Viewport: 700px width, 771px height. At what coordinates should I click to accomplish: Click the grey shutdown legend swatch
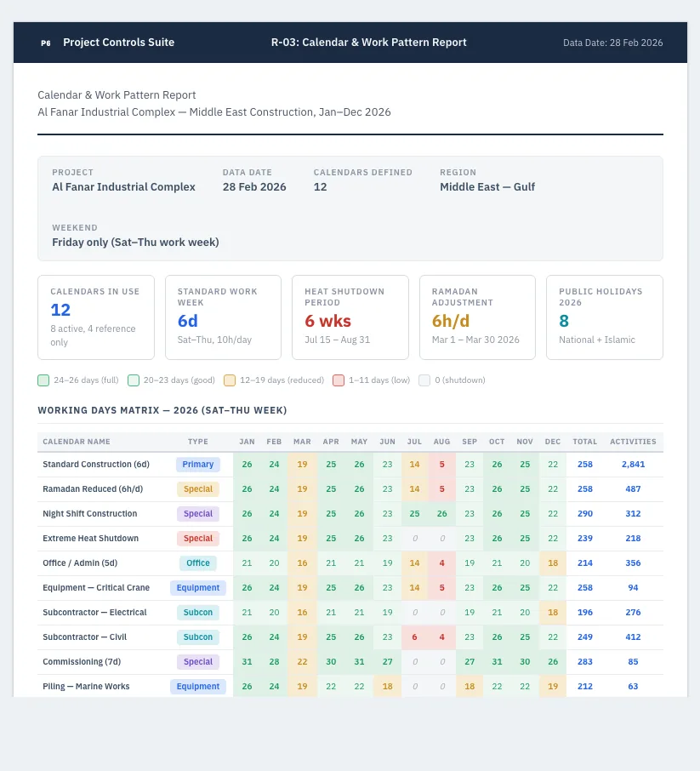424,380
